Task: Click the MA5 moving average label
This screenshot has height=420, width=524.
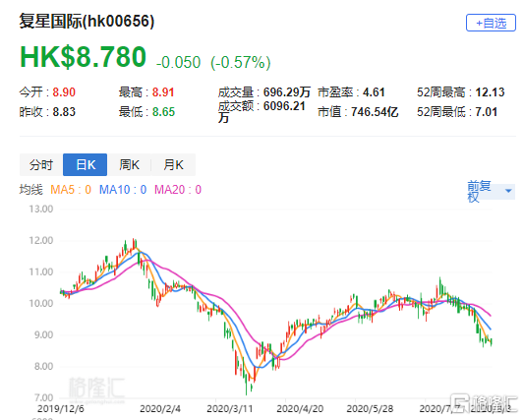Action: coord(71,190)
